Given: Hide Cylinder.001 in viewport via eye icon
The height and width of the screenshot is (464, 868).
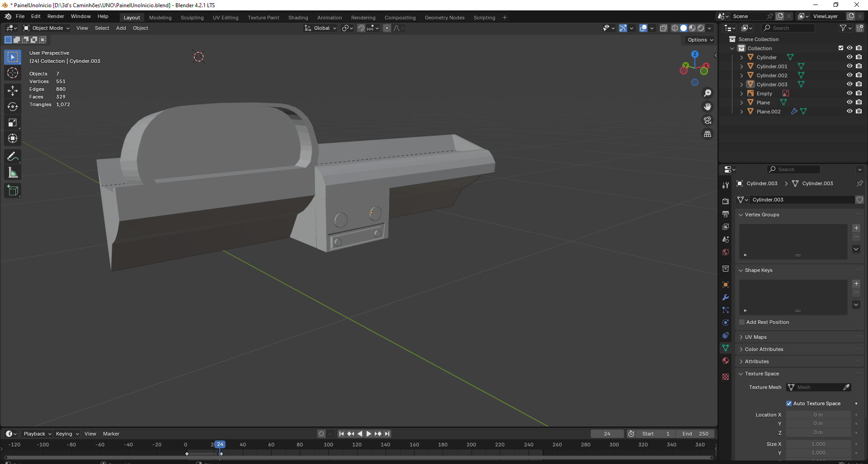Looking at the screenshot, I should (x=849, y=66).
